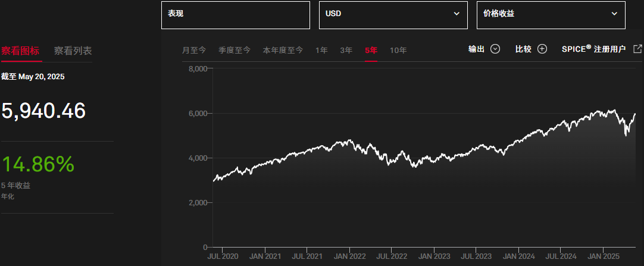Choose the 3年 three-year range
The height and width of the screenshot is (266, 644).
(x=346, y=51)
